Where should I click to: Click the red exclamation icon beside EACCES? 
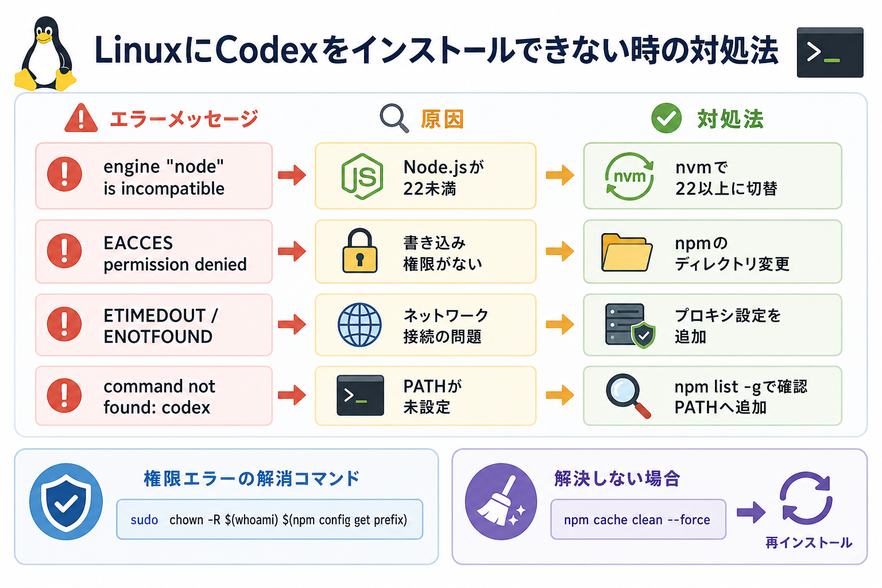(x=64, y=250)
